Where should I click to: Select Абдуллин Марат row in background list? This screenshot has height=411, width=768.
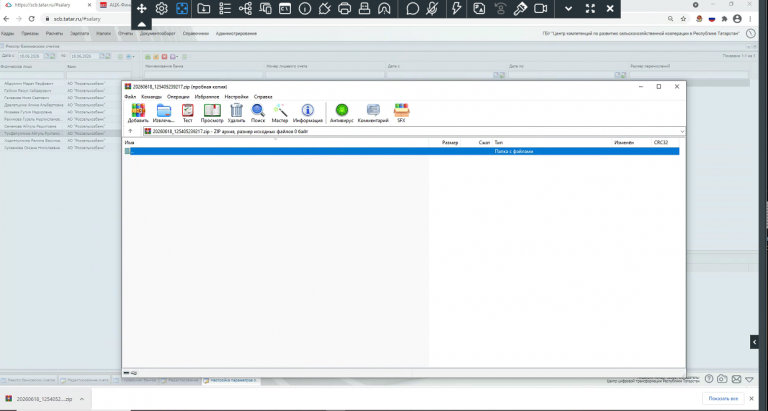pos(59,83)
